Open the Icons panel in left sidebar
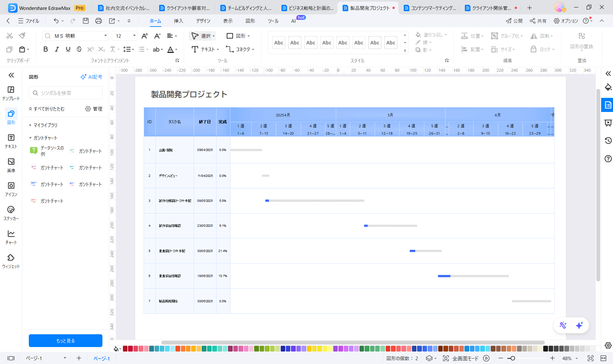This screenshot has height=364, width=613. pyautogui.click(x=11, y=189)
